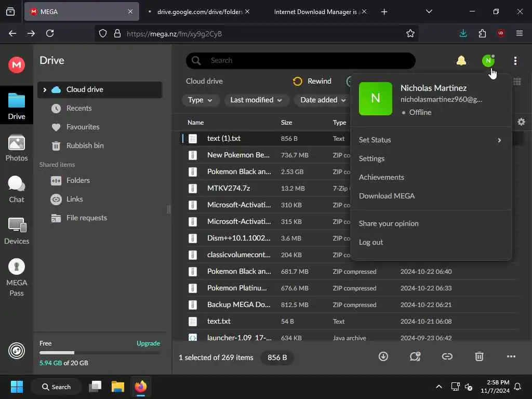The width and height of the screenshot is (532, 399).
Task: Expand the Cloud drive tree
Action: click(x=45, y=89)
